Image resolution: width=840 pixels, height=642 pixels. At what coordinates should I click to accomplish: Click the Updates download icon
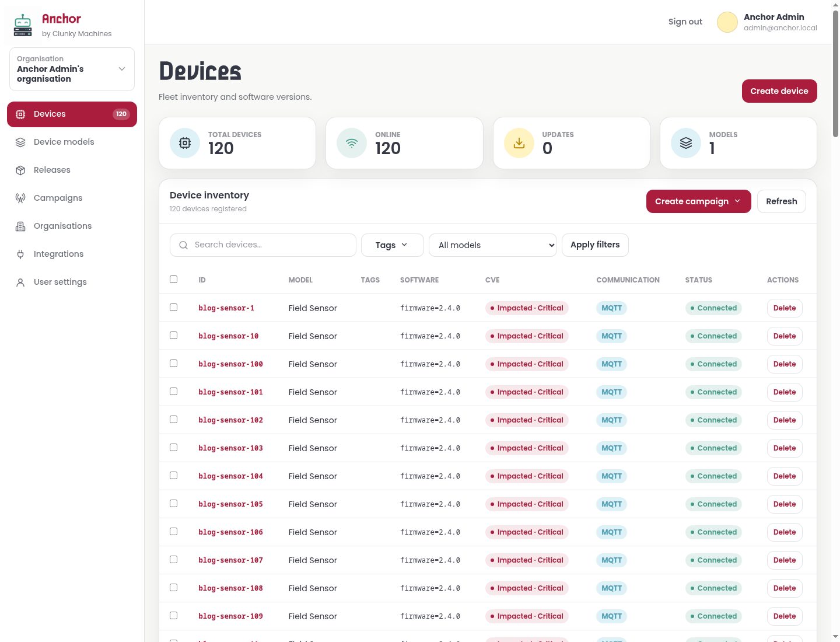pos(519,143)
